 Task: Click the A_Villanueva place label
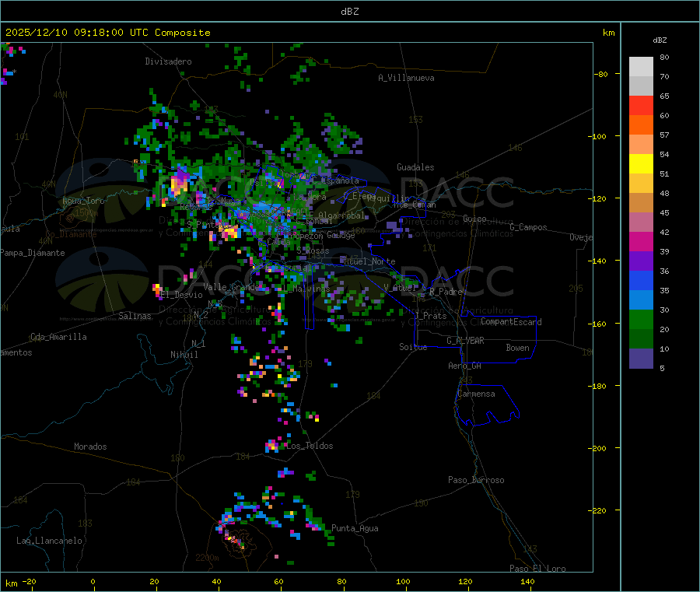click(x=406, y=78)
